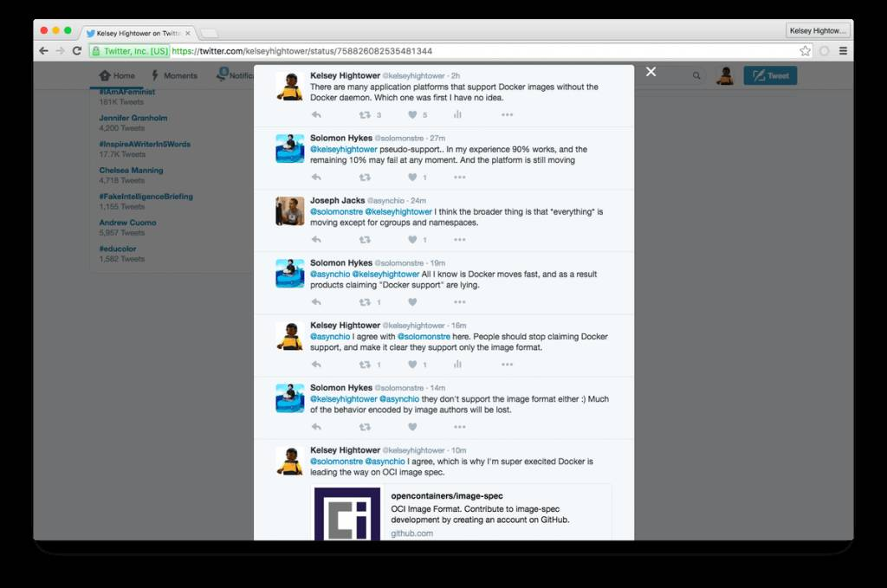Open the #educolor trend
The width and height of the screenshot is (887, 588).
coord(118,249)
